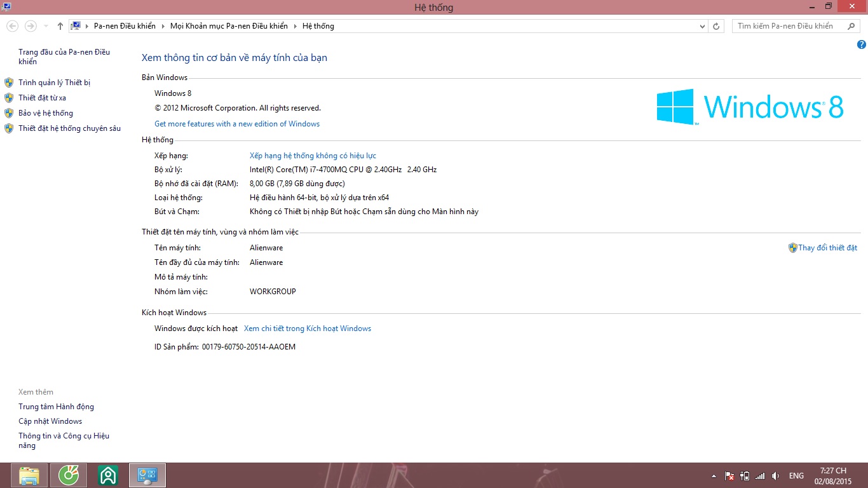Click the Back navigation arrow

(x=12, y=26)
